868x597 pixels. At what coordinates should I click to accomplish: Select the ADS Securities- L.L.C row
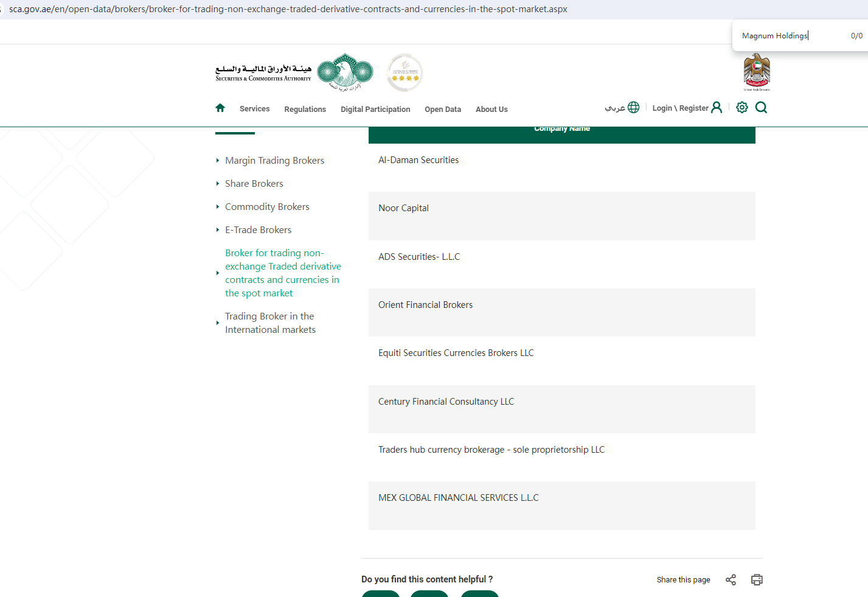point(562,264)
